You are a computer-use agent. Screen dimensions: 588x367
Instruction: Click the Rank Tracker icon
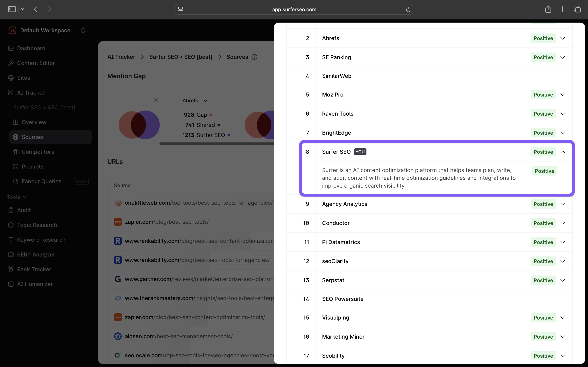(x=11, y=269)
